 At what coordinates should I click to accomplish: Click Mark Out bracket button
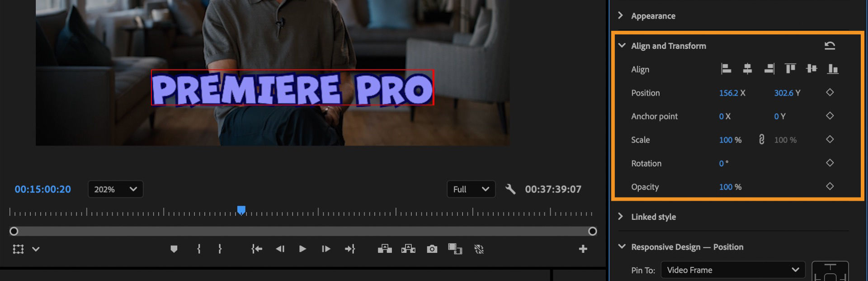220,249
